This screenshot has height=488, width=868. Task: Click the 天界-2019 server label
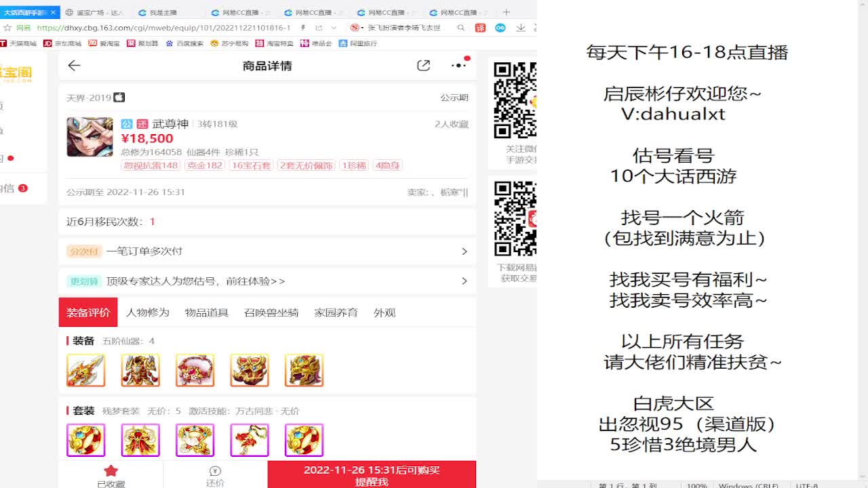[89, 98]
